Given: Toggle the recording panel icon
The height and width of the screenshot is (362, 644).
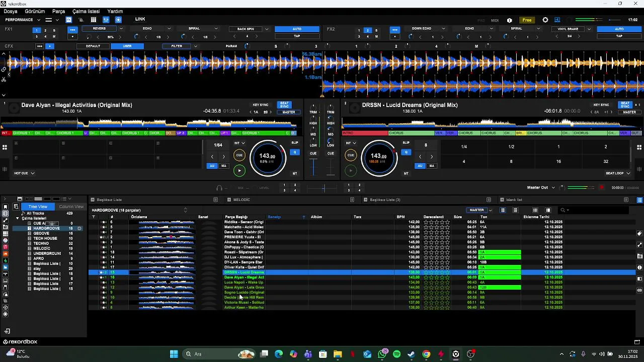Looking at the screenshot, I should point(118,20).
